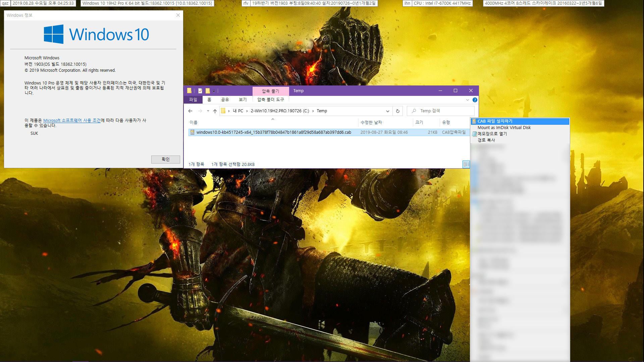This screenshot has height=362, width=644.
Task: Minimize the Temp Explorer window
Action: (x=440, y=90)
